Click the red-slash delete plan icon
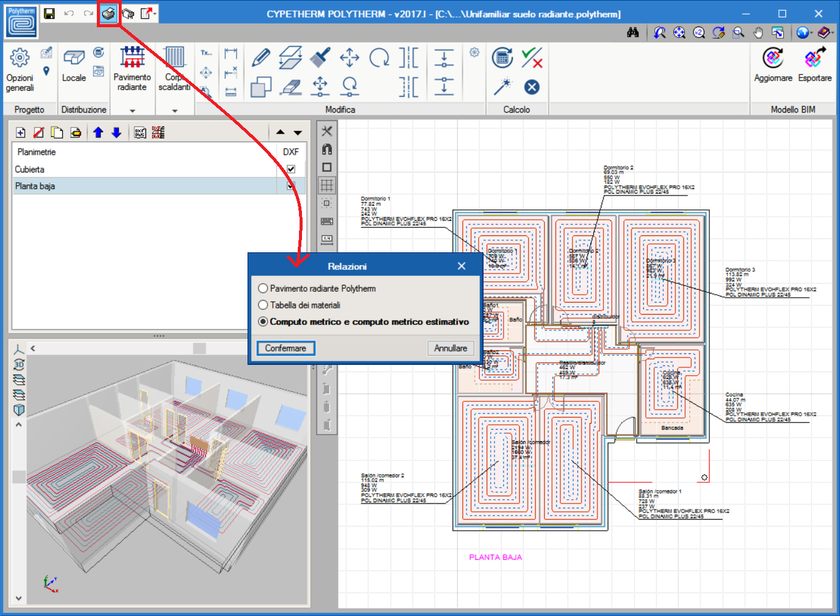The height and width of the screenshot is (616, 840). [x=39, y=133]
